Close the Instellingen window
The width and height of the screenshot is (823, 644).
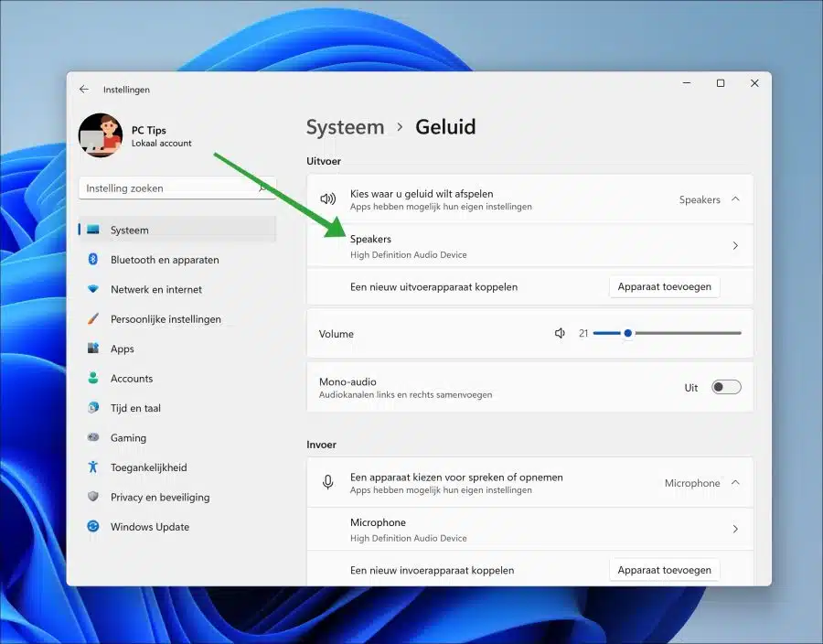coord(754,83)
